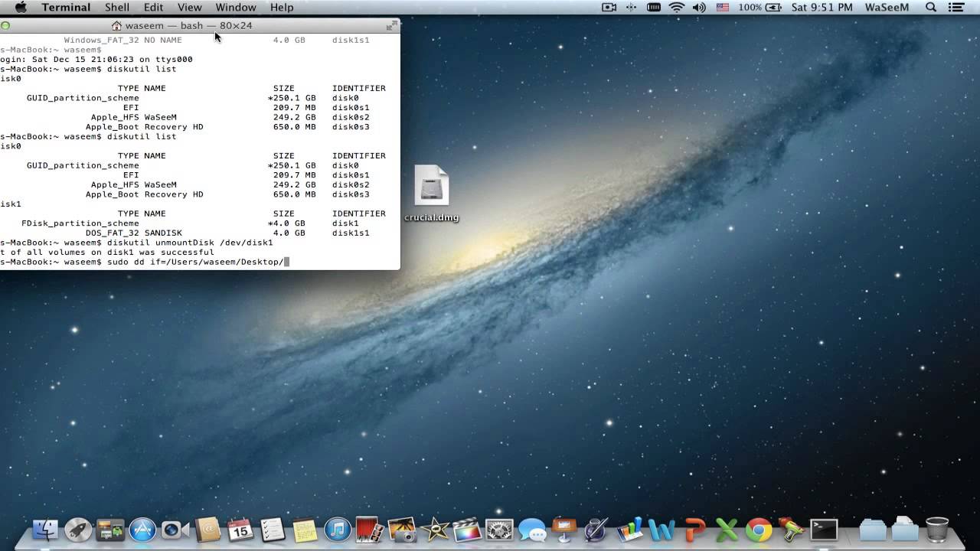Open Calendar icon showing 15
The width and height of the screenshot is (980, 551).
(240, 529)
